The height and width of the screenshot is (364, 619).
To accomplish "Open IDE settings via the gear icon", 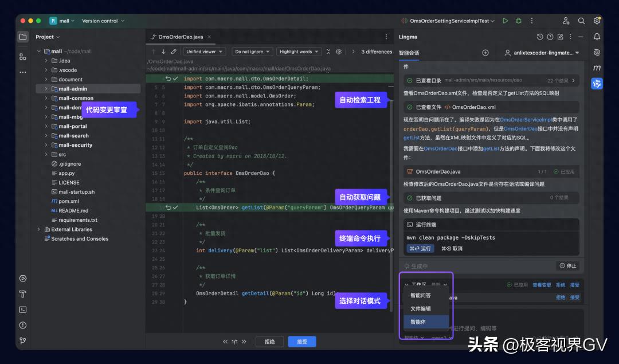I will coord(597,21).
